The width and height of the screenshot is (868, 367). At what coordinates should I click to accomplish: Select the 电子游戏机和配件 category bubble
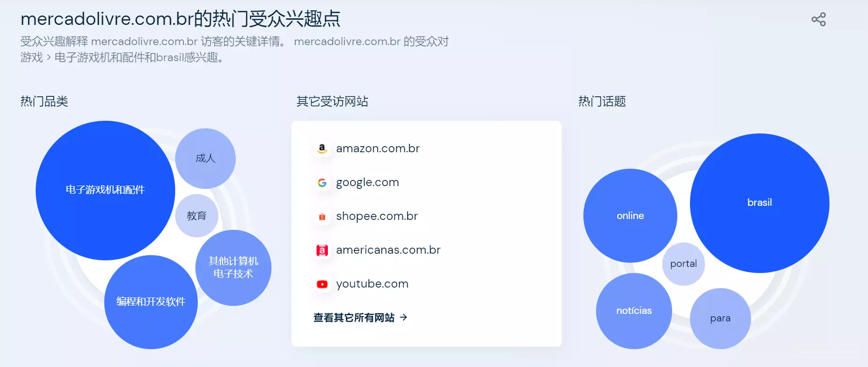105,190
